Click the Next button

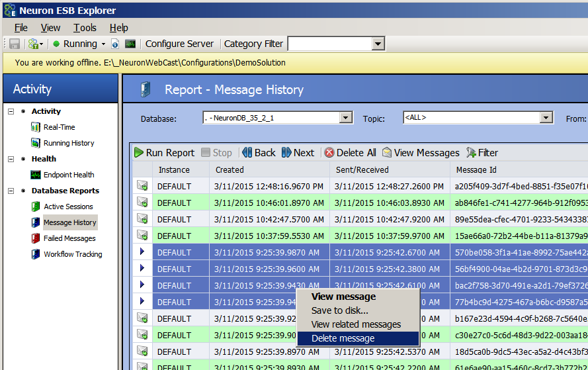tap(298, 153)
